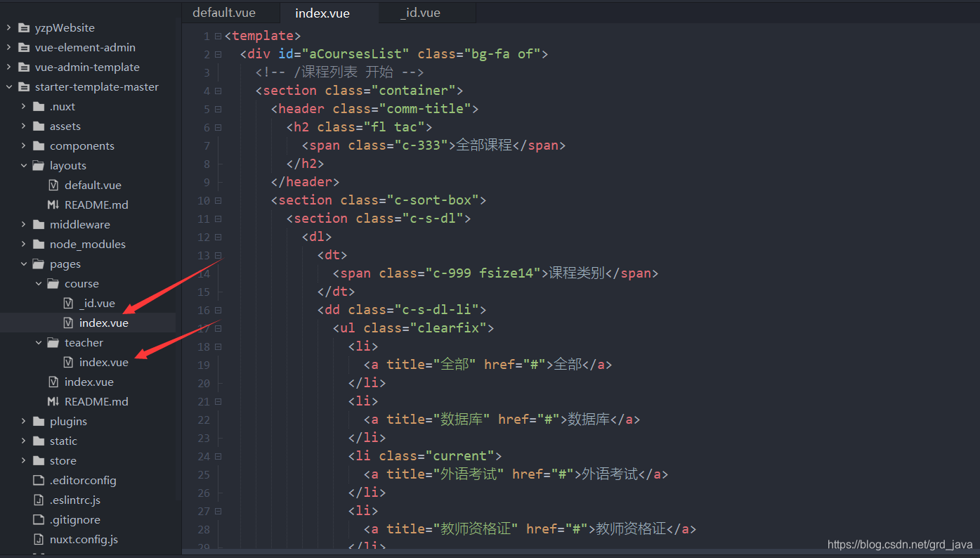Click the store folder icon
Viewport: 980px width, 558px height.
pos(39,461)
